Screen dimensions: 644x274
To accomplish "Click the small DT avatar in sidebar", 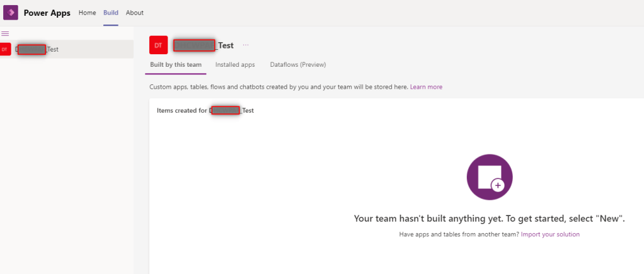I will click(x=5, y=49).
